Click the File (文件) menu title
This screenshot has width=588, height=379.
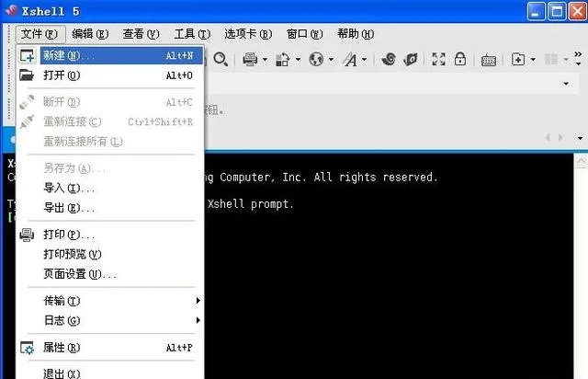click(40, 34)
